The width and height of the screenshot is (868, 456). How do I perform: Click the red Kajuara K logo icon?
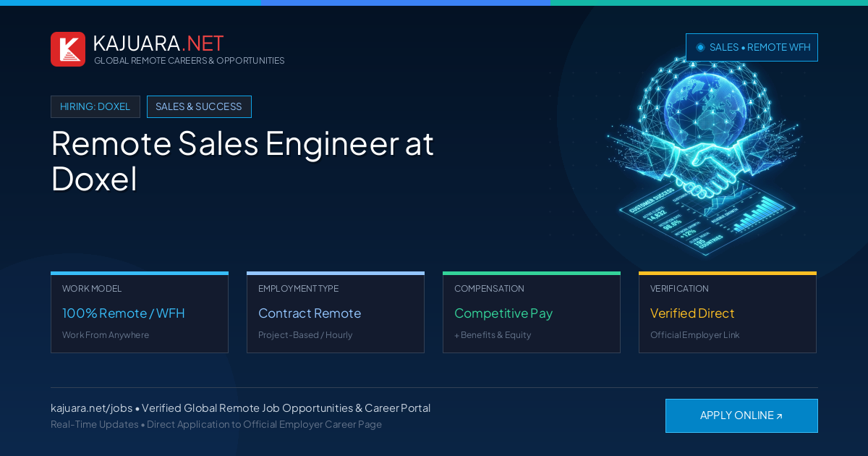pyautogui.click(x=68, y=49)
